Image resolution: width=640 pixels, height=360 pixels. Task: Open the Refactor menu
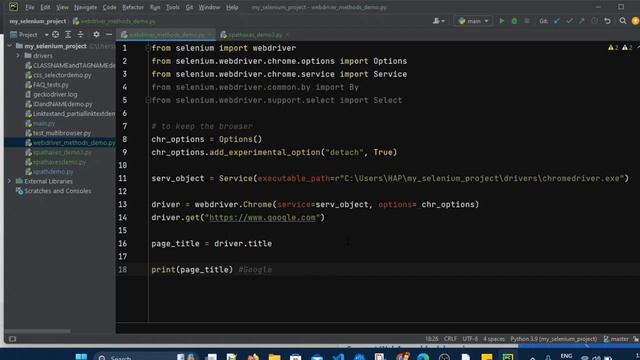[x=133, y=7]
